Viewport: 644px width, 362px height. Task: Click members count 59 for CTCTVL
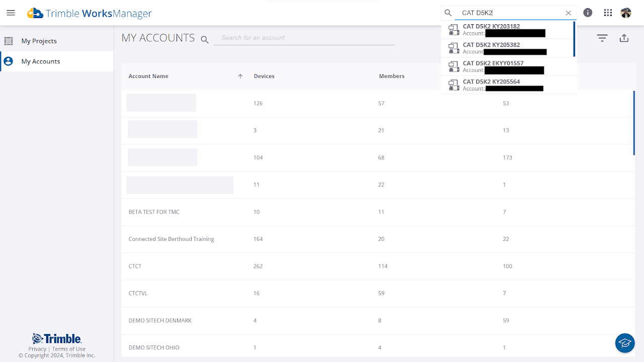(381, 294)
